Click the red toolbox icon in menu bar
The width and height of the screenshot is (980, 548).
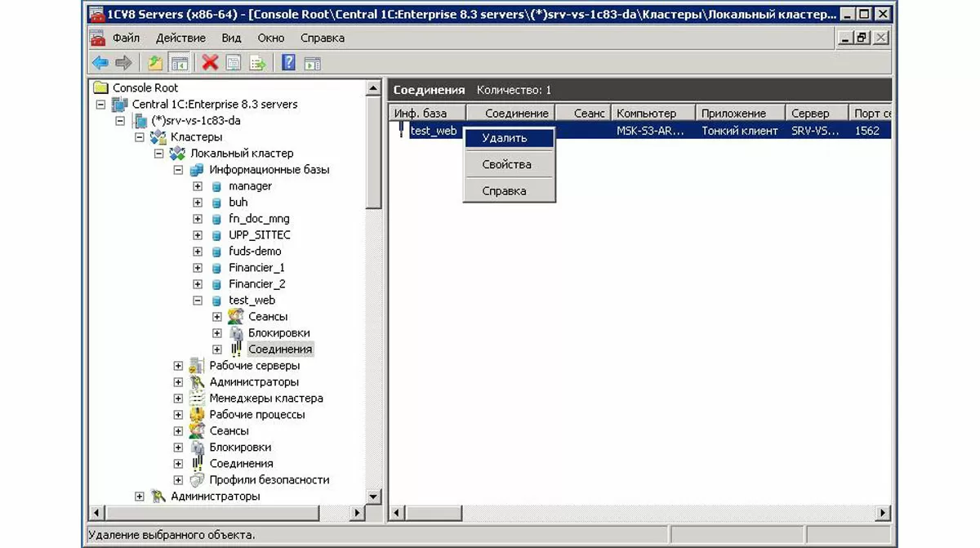click(x=98, y=38)
